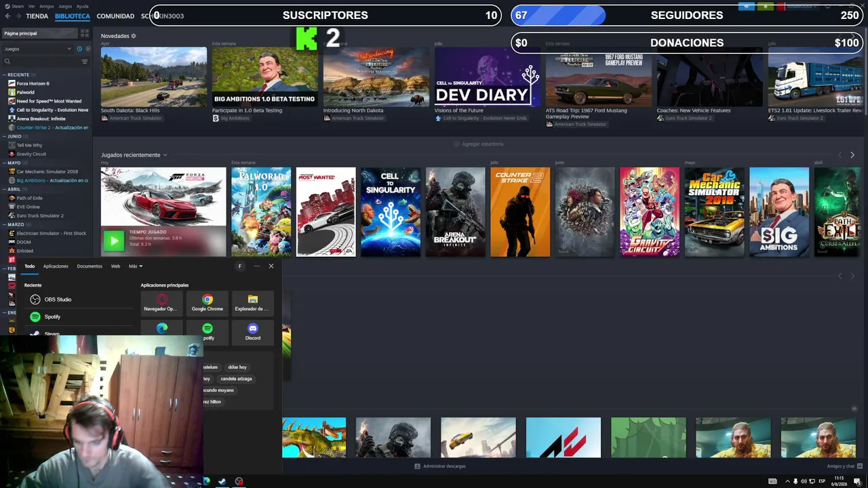Viewport: 868px width, 488px height.
Task: Toggle show ready-to-play games icon
Action: tap(87, 49)
